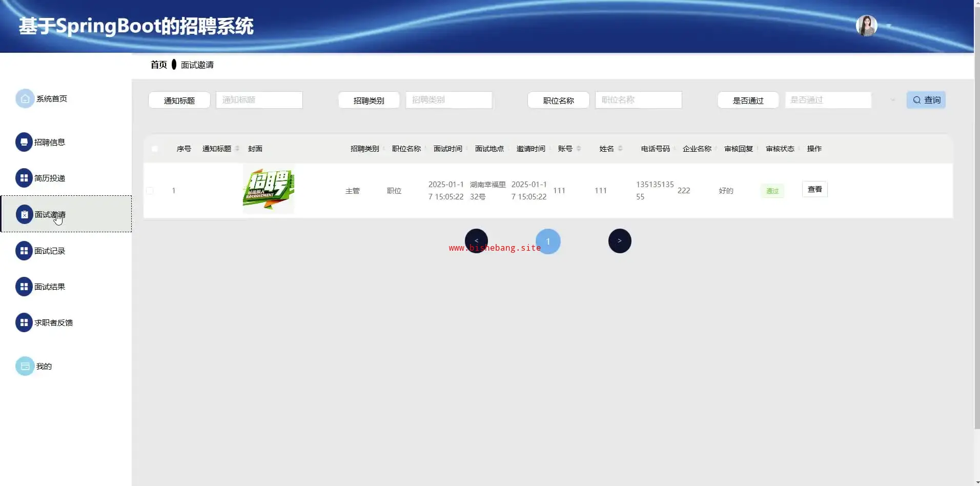Click the 职位 name cell

(394, 191)
